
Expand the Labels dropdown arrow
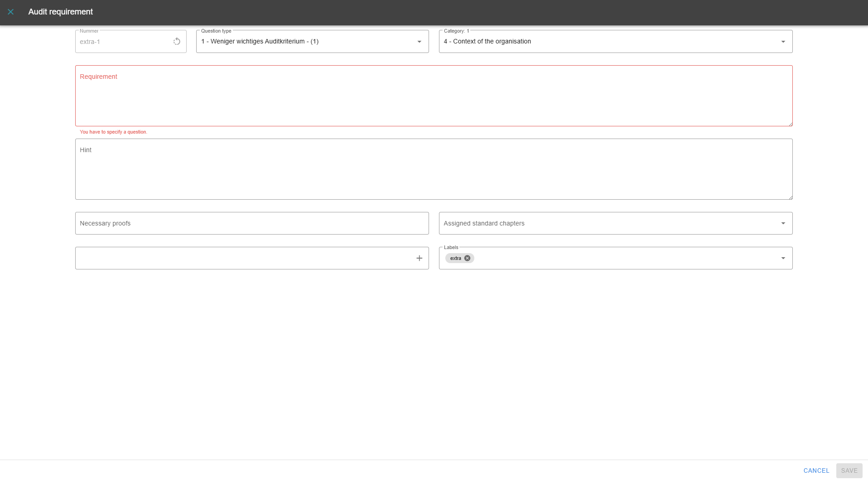783,258
